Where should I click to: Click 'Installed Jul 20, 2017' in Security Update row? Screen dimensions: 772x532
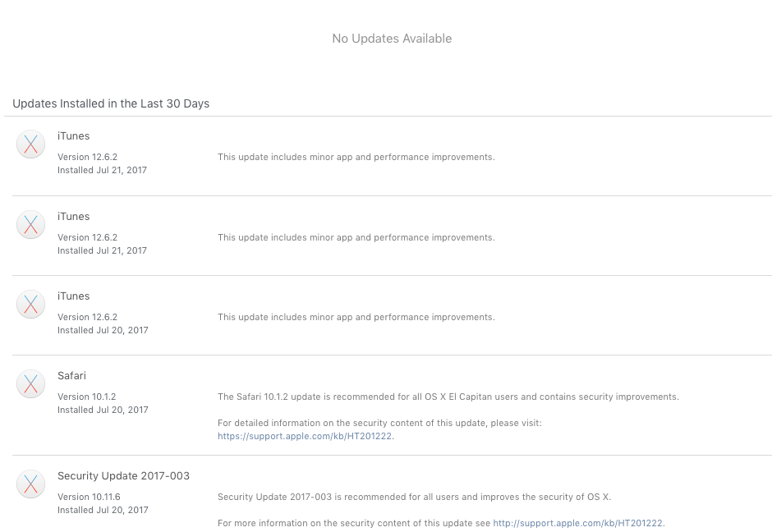pos(103,511)
